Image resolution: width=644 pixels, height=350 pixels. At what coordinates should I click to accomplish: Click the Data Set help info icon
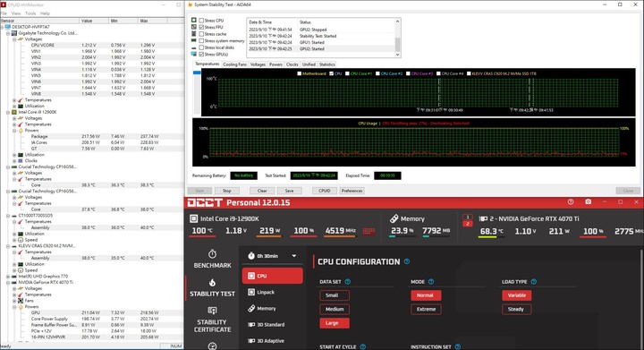tap(347, 282)
